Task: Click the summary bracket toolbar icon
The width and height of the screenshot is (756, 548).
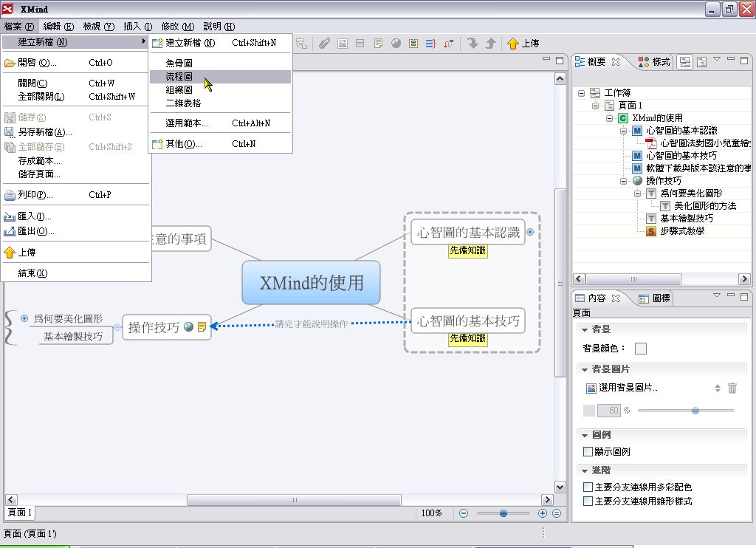Action: click(x=430, y=44)
